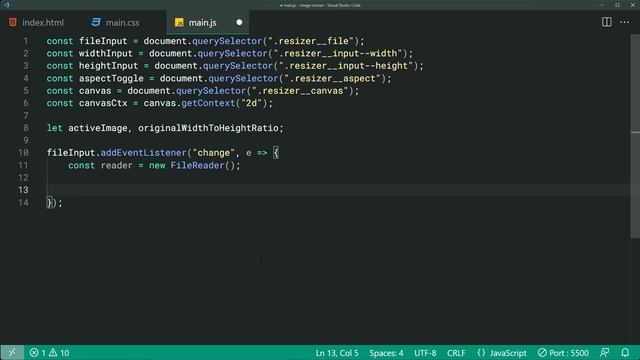Click the "activeImage" variable on line 8
Image resolution: width=640 pixels, height=360 pixels.
[x=98, y=128]
